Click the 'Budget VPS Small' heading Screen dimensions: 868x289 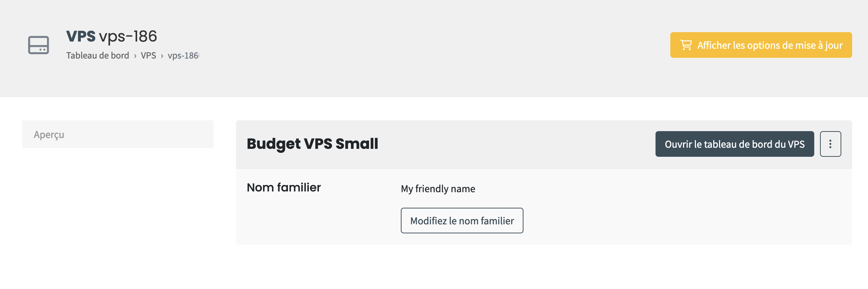312,144
